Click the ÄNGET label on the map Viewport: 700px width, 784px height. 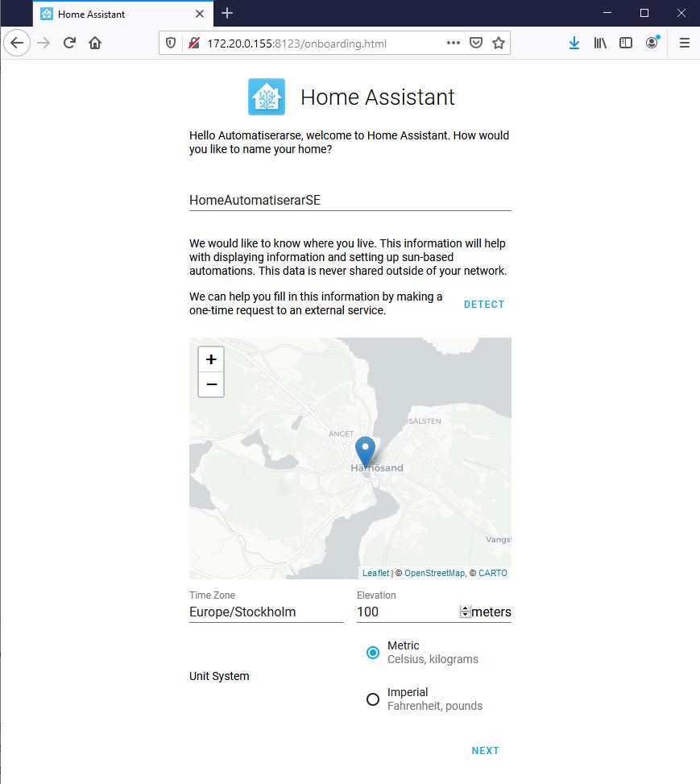click(x=341, y=433)
